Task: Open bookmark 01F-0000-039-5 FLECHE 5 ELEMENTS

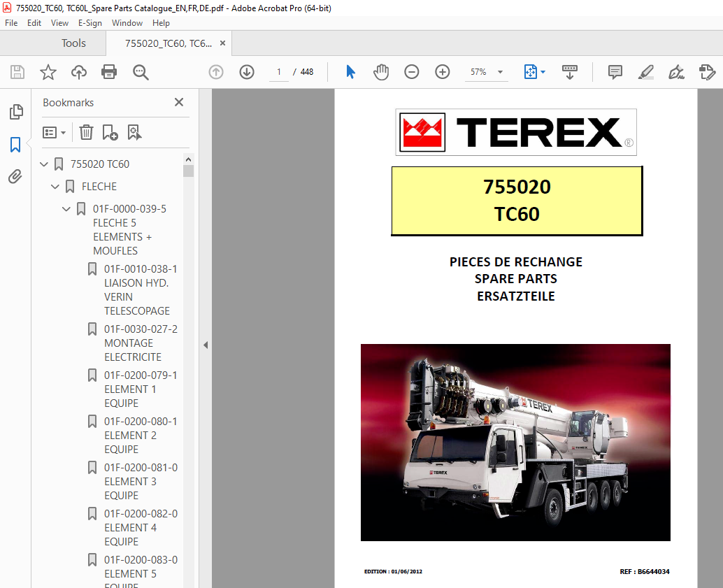Action: pyautogui.click(x=129, y=229)
